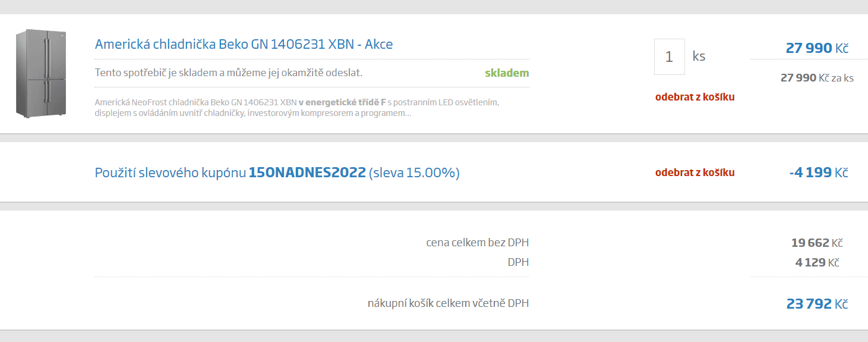Open the Beko refrigerator product thumbnail
The image size is (868, 342).
tap(40, 74)
